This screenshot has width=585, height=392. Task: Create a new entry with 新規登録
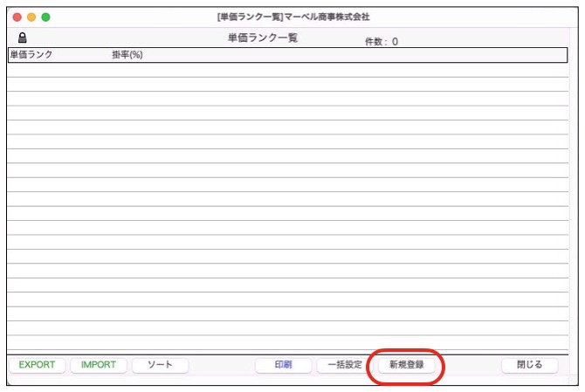406,365
